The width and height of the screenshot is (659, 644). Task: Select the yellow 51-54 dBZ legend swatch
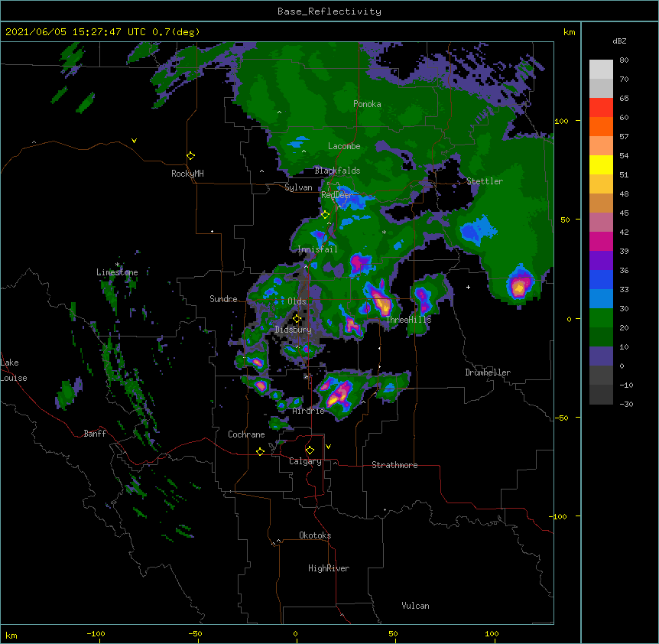(x=601, y=164)
